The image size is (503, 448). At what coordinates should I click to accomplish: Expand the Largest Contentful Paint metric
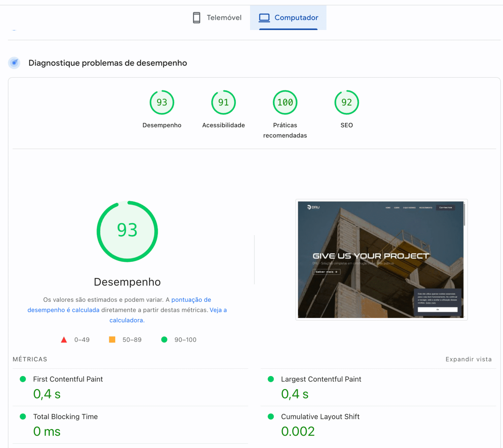pyautogui.click(x=321, y=379)
